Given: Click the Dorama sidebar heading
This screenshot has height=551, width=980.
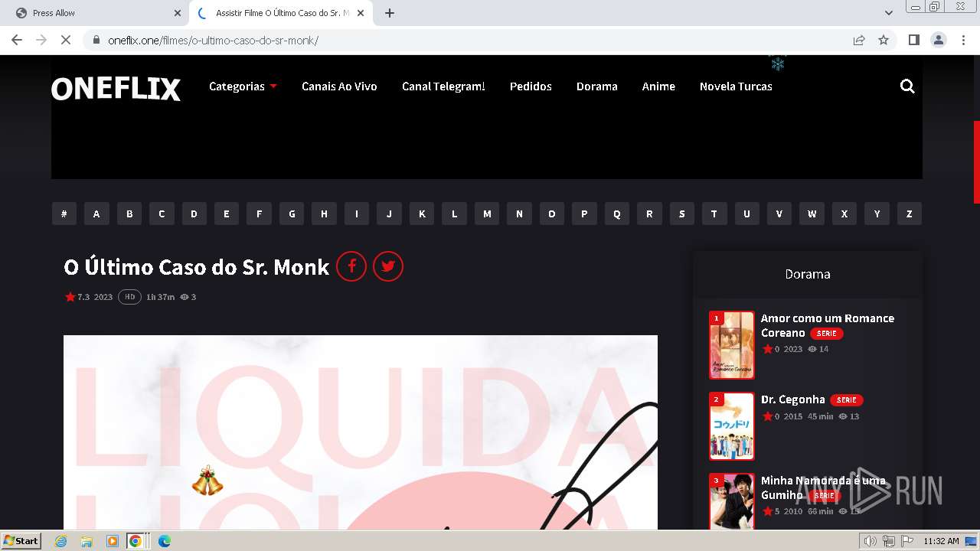Looking at the screenshot, I should point(808,274).
